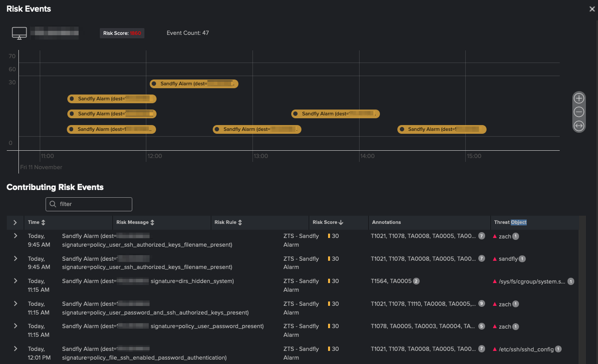Open the zach threat object link
This screenshot has height=364, width=598.
[x=504, y=236]
